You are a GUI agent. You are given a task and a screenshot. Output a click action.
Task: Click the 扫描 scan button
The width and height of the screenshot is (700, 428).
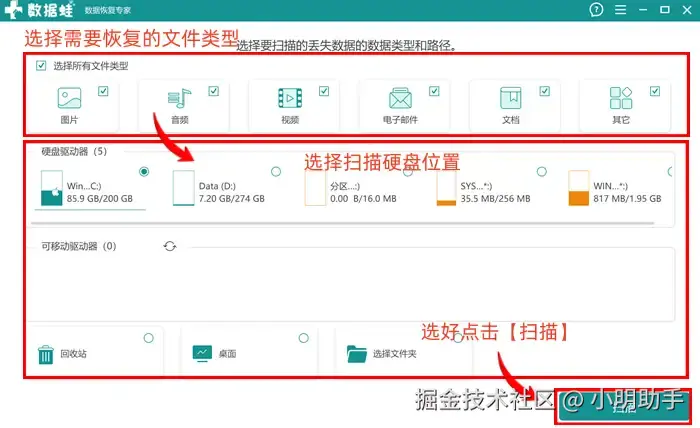624,407
